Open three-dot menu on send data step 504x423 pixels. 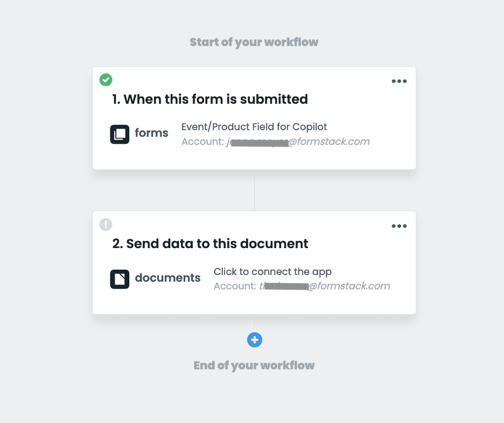tap(399, 226)
